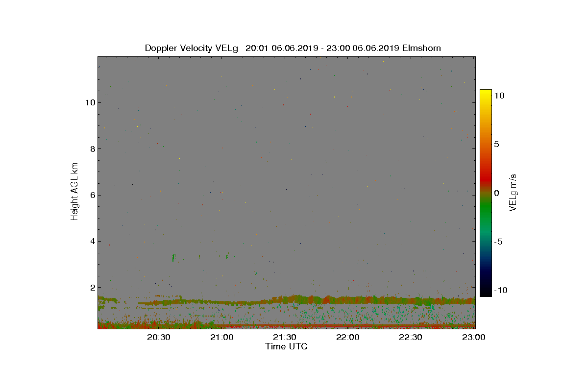Click the height tick label 8

[x=92, y=149]
